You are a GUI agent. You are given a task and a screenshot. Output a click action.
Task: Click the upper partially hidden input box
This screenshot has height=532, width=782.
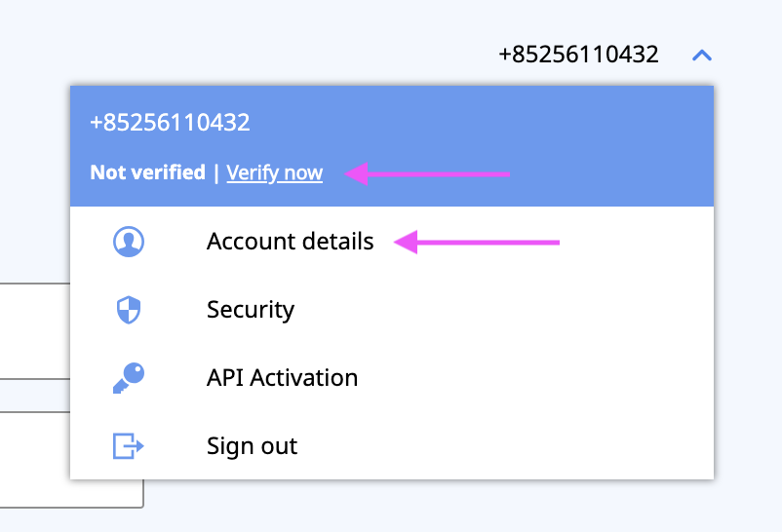point(34,331)
